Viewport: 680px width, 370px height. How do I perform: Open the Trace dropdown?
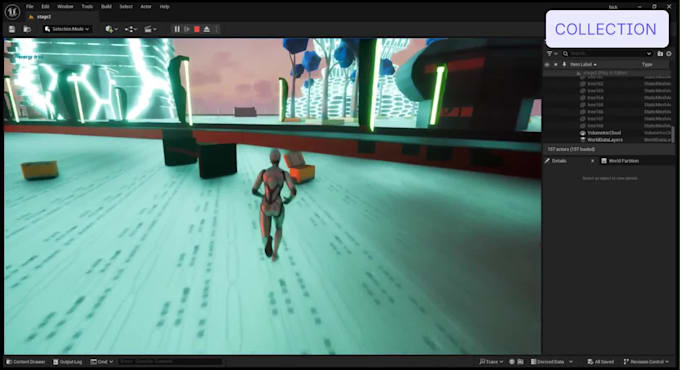pos(491,362)
